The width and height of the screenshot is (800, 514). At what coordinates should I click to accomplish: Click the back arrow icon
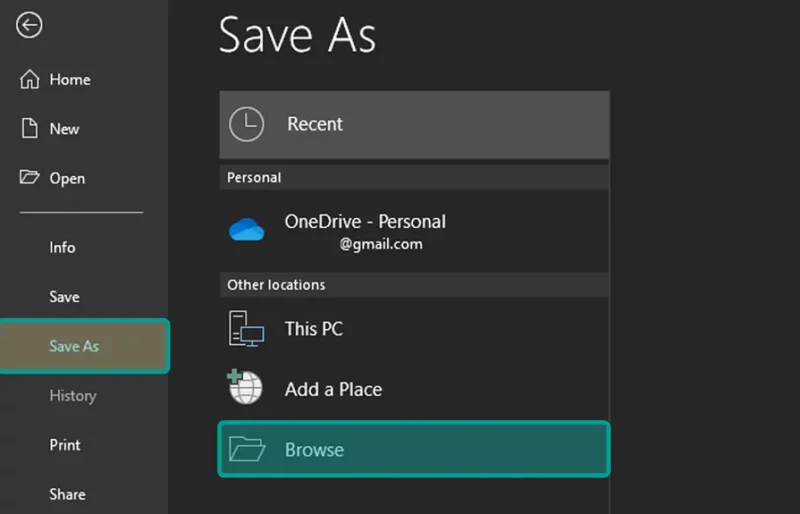pos(29,25)
